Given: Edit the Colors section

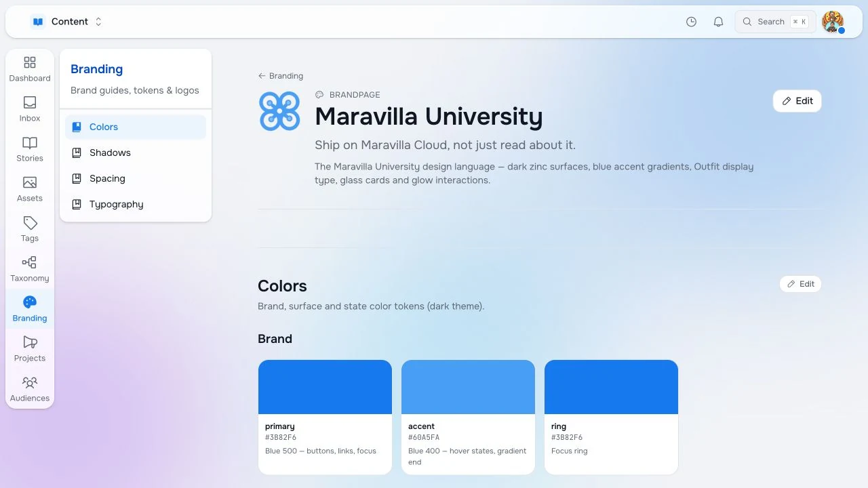Looking at the screenshot, I should (x=801, y=284).
